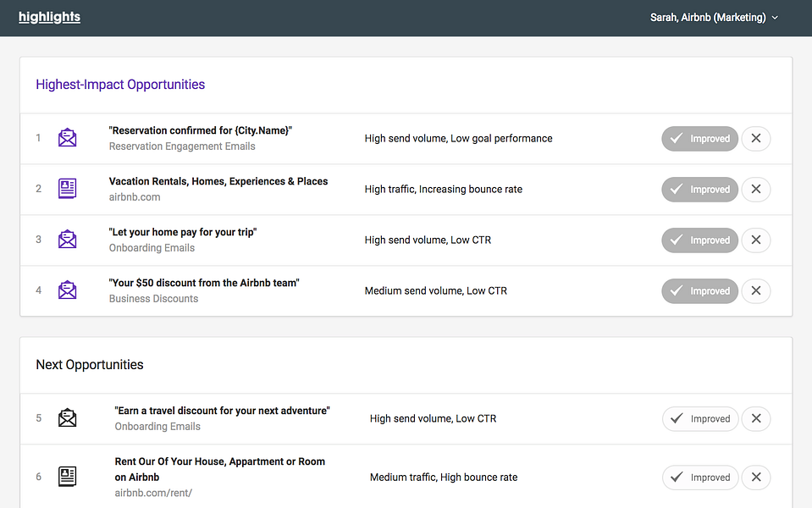
Task: Dismiss the "Rent Our Of Your House" row with X
Action: (756, 477)
